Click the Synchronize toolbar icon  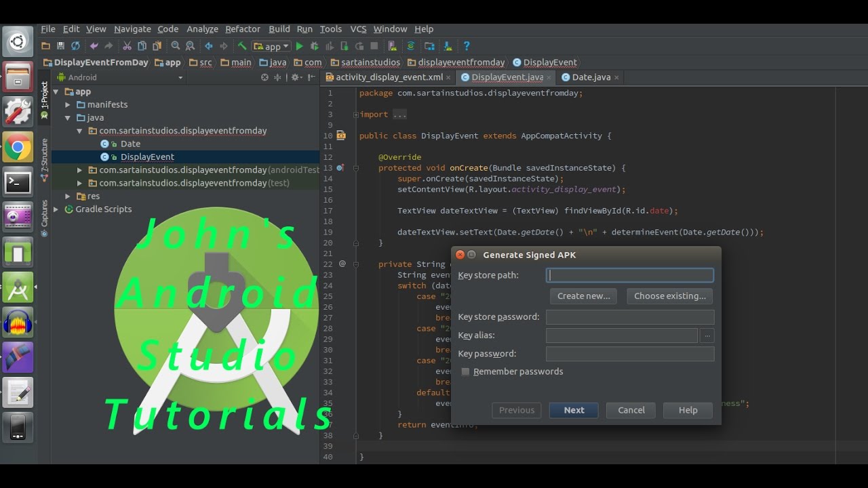pos(75,46)
